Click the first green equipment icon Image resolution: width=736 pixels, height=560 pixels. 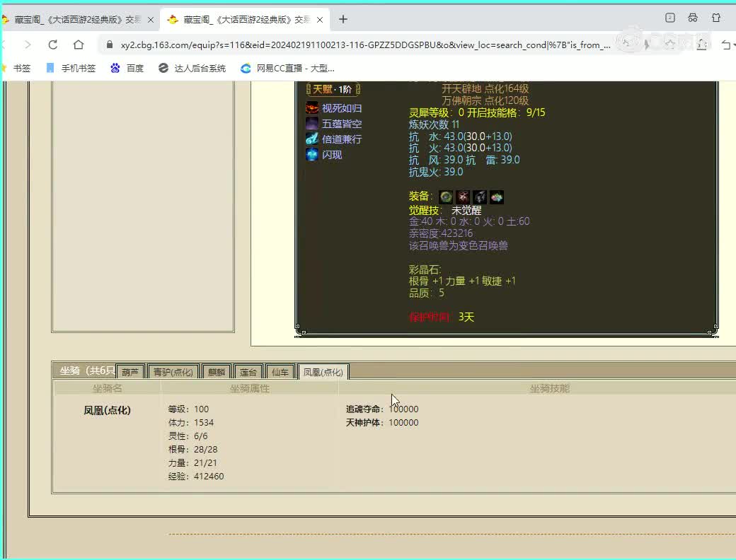click(x=446, y=197)
